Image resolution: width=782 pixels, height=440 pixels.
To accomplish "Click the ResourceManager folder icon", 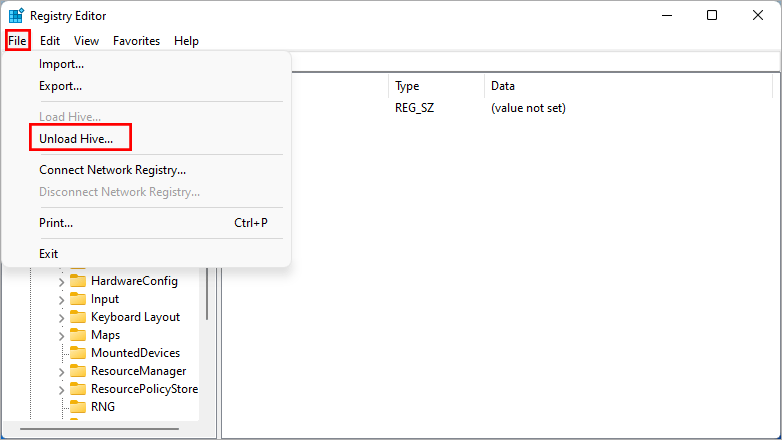I will pos(78,371).
